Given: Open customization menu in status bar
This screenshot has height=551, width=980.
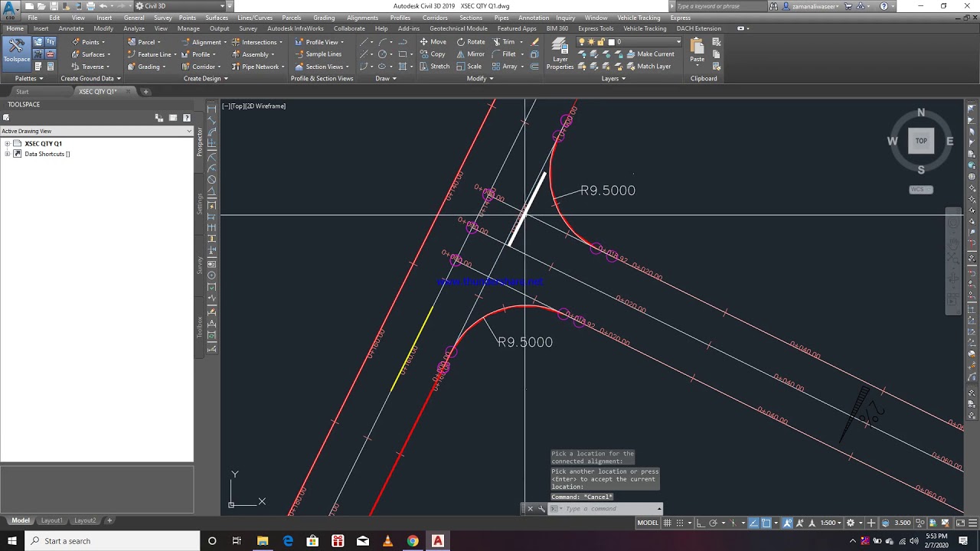Looking at the screenshot, I should (x=972, y=523).
